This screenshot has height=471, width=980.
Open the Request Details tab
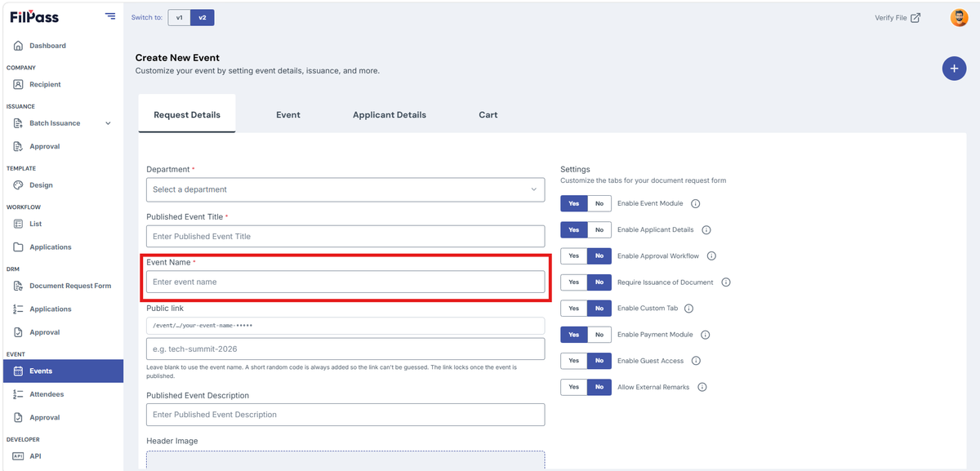tap(187, 114)
